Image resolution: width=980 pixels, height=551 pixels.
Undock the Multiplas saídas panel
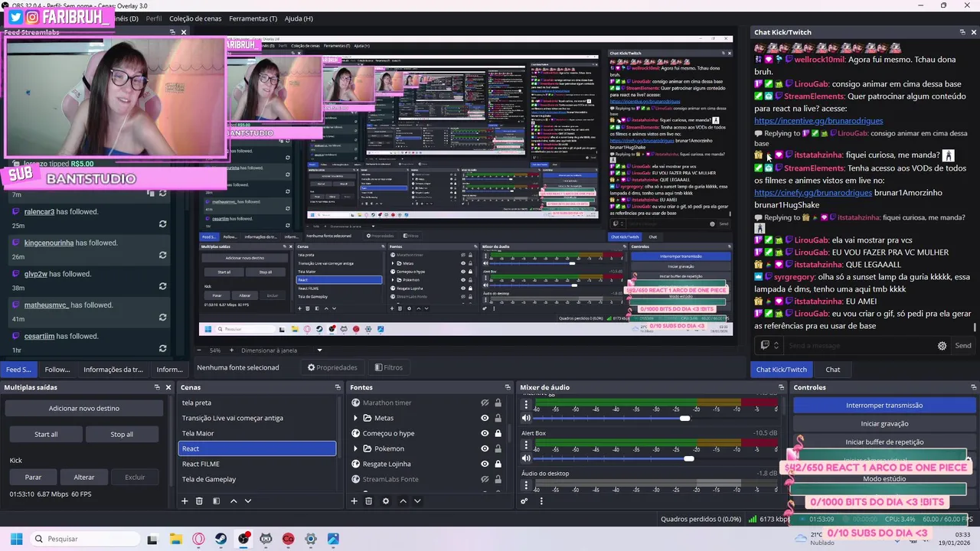(x=157, y=387)
